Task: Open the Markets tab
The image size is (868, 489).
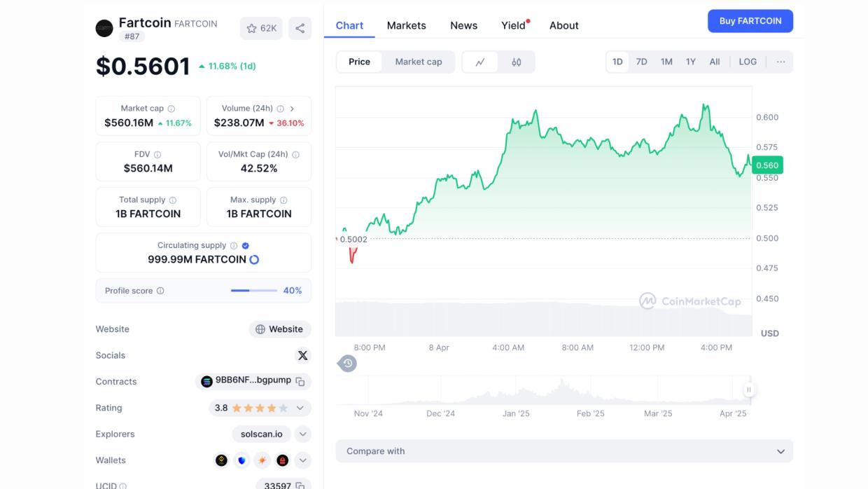Action: pyautogui.click(x=406, y=25)
